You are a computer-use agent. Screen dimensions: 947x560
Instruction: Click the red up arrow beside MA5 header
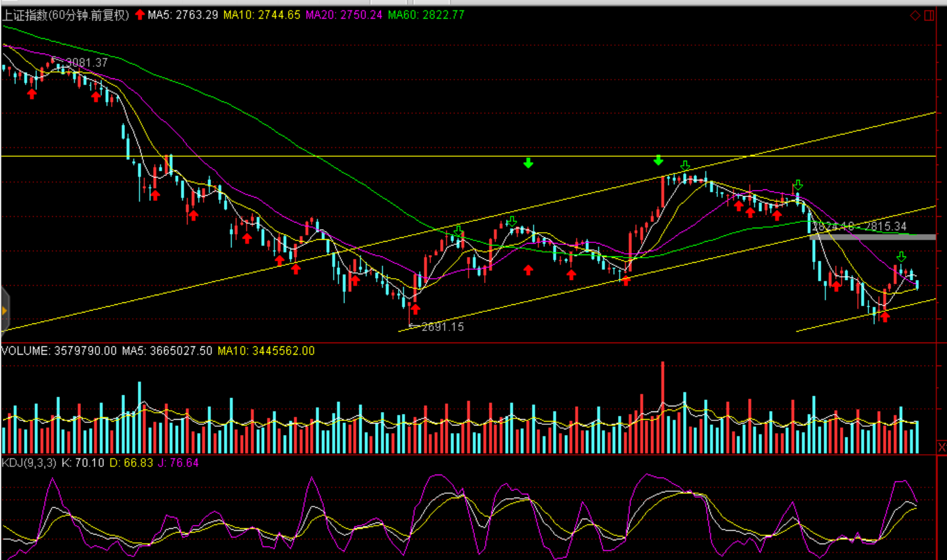[140, 15]
